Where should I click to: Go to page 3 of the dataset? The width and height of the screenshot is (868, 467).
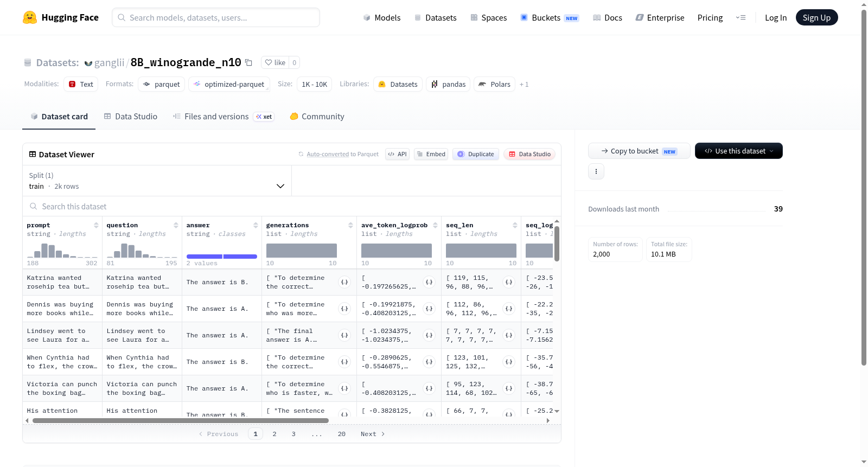coord(293,434)
